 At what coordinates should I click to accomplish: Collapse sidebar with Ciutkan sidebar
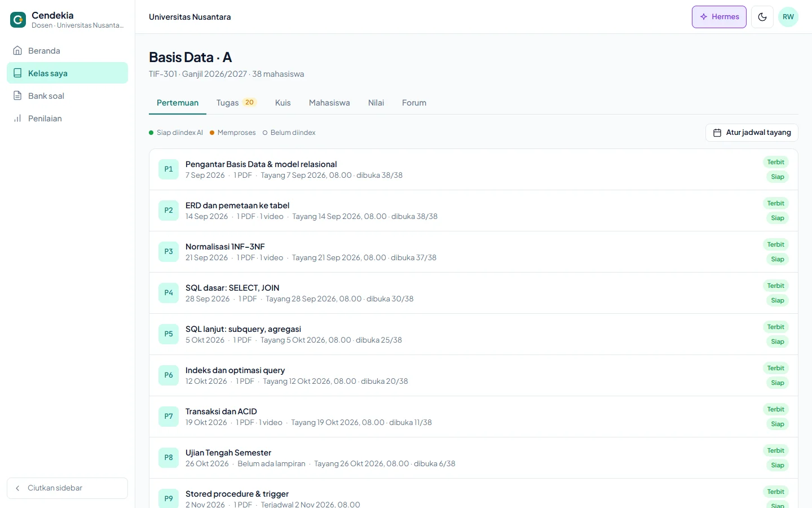[x=67, y=488]
